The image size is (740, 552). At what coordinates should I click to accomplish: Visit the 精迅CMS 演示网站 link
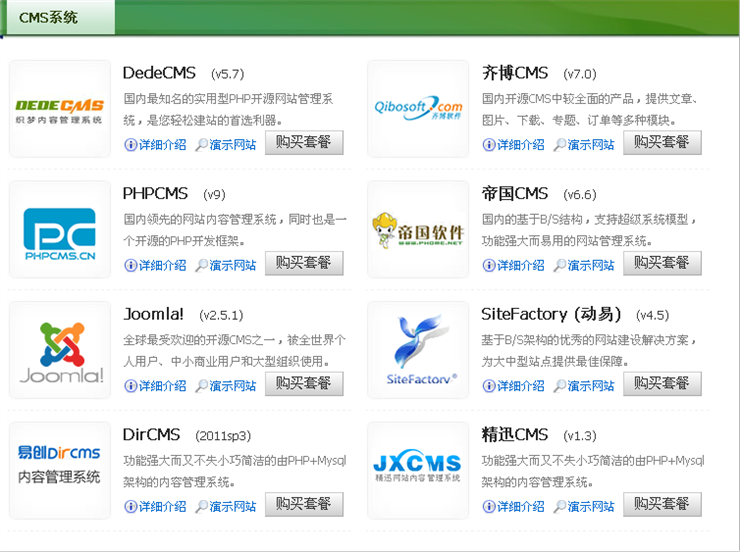click(591, 507)
